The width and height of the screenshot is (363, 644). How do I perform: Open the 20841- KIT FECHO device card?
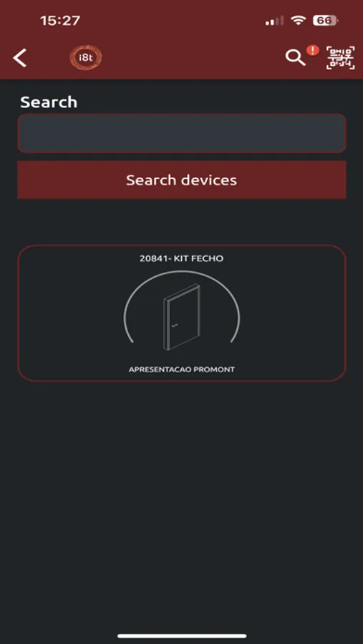(182, 313)
